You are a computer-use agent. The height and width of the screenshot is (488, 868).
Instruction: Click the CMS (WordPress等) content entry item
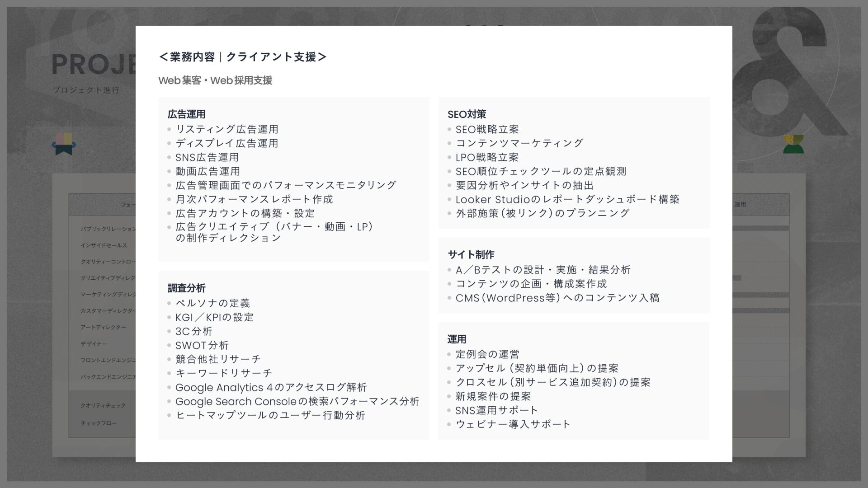[557, 298]
